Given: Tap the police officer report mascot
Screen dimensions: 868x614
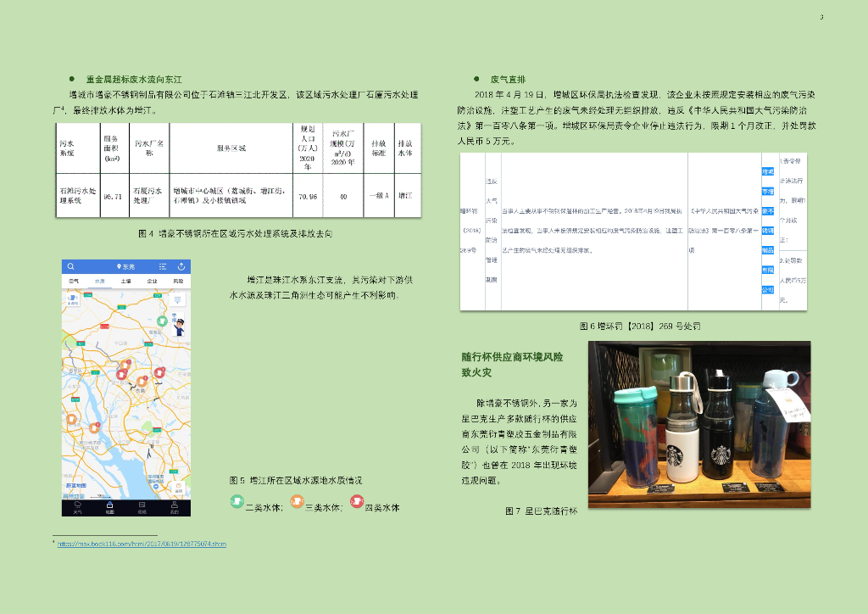Looking at the screenshot, I should 178,326.
